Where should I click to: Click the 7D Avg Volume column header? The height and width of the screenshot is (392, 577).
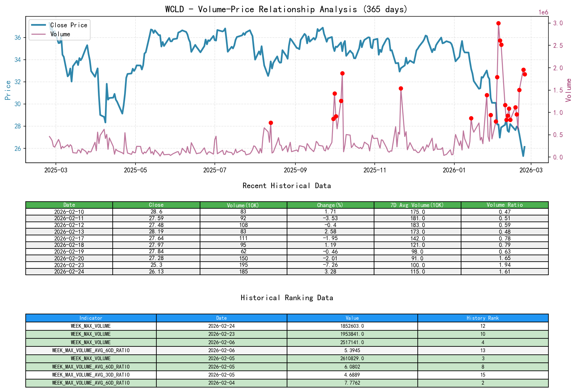[417, 205]
